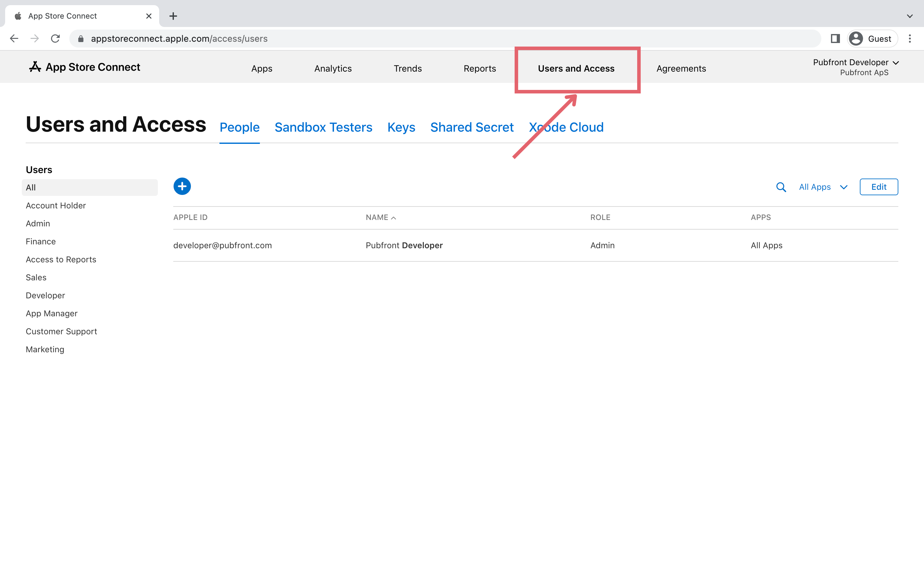This screenshot has width=924, height=578.
Task: Open Agreements in the top navigation
Action: click(681, 68)
